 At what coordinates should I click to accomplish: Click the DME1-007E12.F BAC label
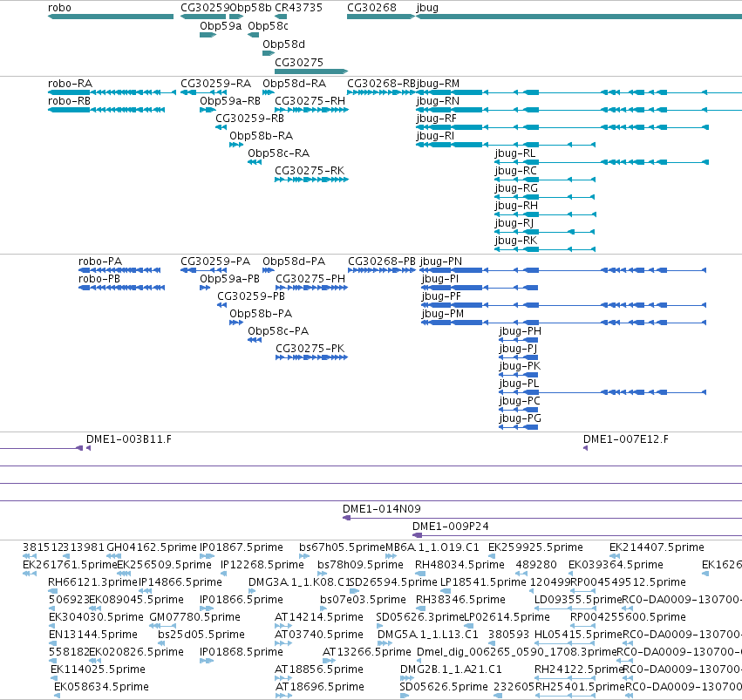click(x=625, y=439)
